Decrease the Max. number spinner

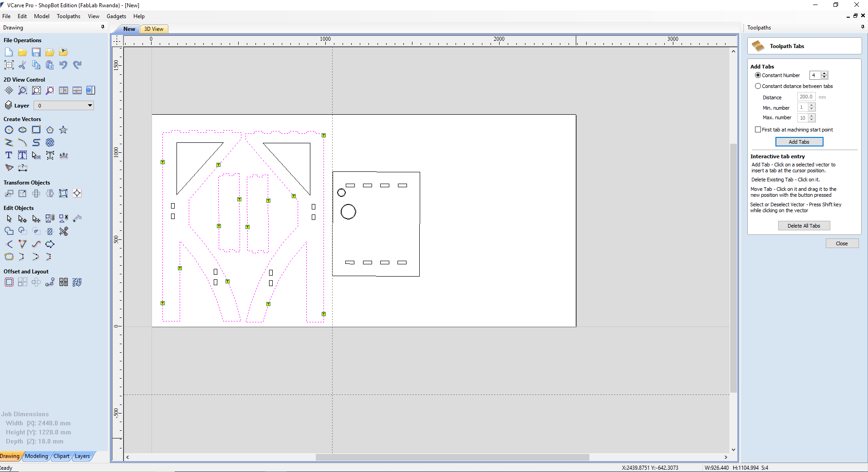812,120
